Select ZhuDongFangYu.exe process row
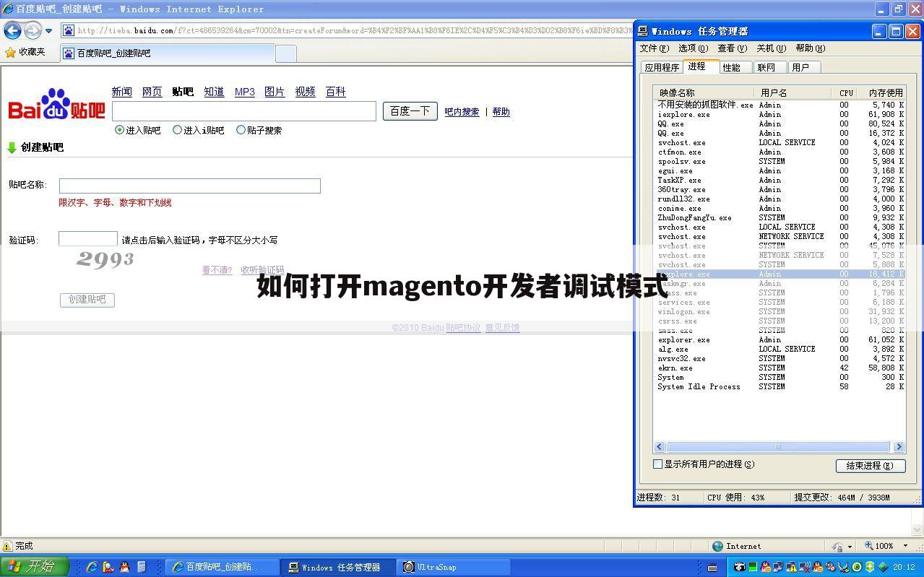924x577 pixels. pyautogui.click(x=780, y=217)
